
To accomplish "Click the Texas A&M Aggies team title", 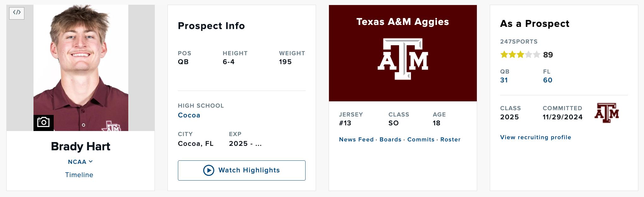I will coord(403,22).
